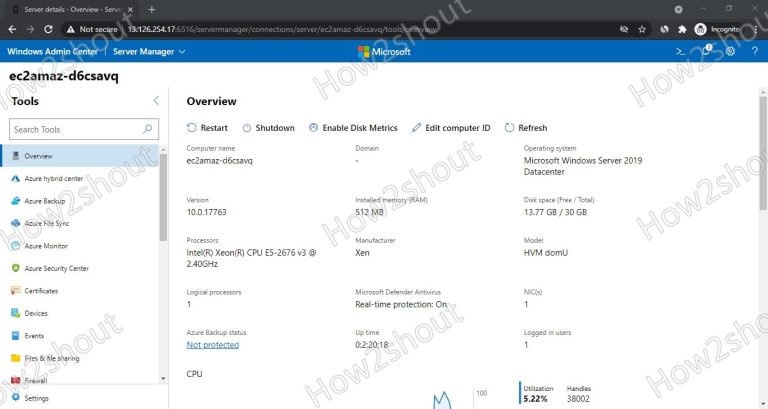This screenshot has width=768, height=409.
Task: Click server name heading ec2amaz-d6csavq
Action: click(x=64, y=76)
